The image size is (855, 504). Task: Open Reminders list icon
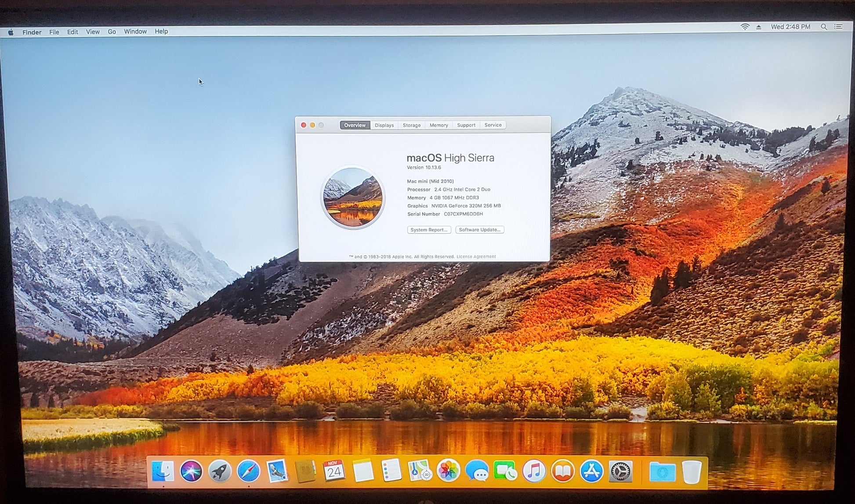pos(391,471)
